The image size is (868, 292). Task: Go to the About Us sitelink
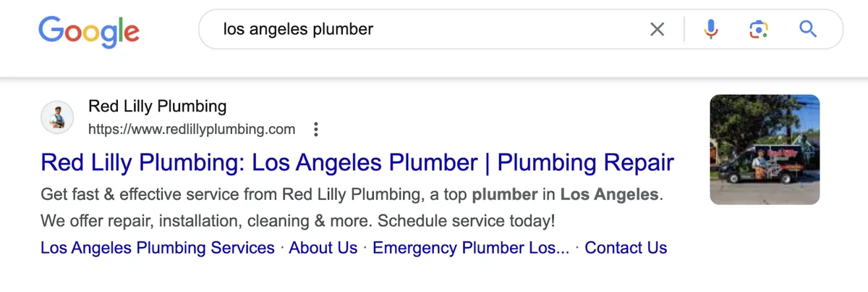click(323, 248)
